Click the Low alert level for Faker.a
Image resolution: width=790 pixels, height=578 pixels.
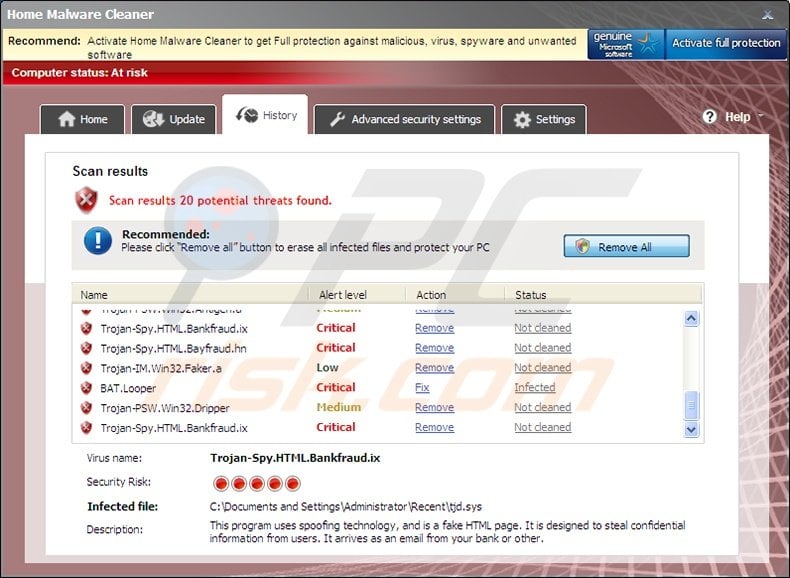[x=327, y=368]
